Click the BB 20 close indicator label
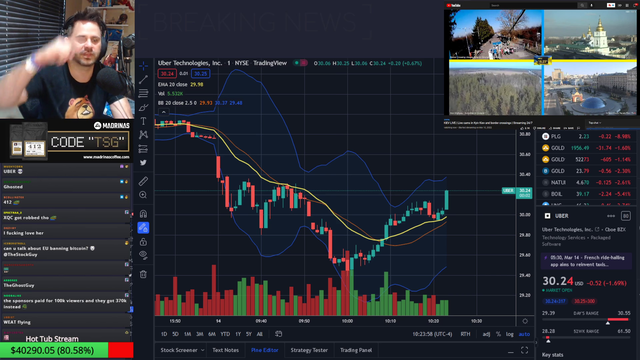Viewport: 640px width, 360px height. [x=178, y=103]
